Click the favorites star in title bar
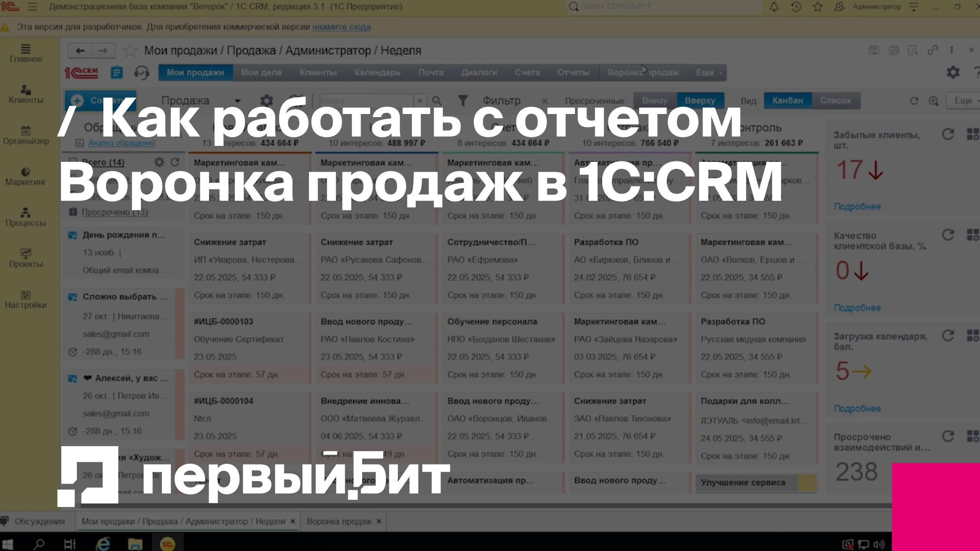 click(818, 7)
